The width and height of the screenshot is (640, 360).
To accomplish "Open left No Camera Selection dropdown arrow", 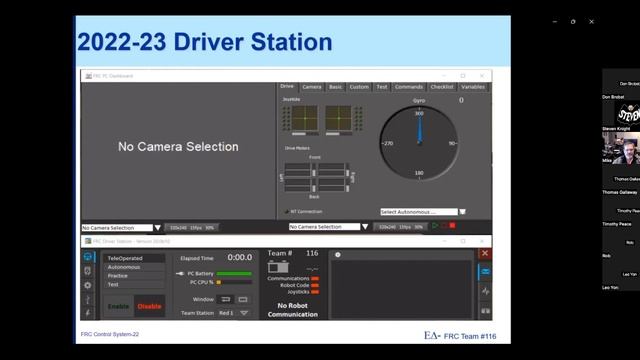I will tap(158, 228).
